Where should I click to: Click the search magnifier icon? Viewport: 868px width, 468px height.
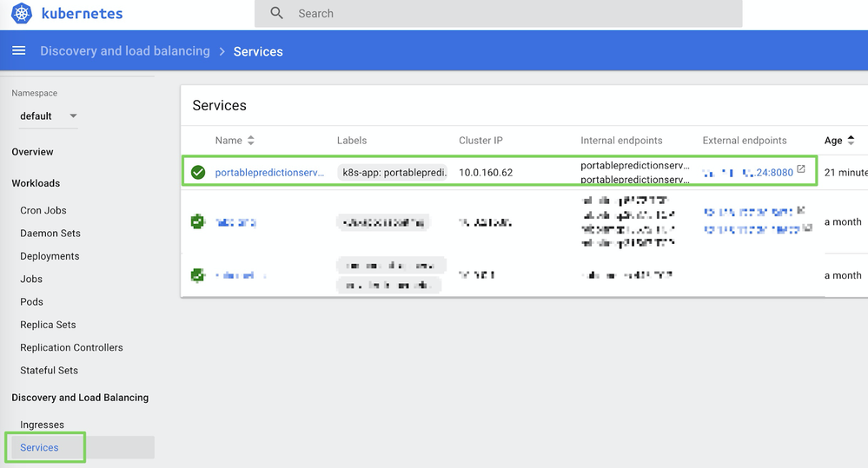tap(277, 14)
